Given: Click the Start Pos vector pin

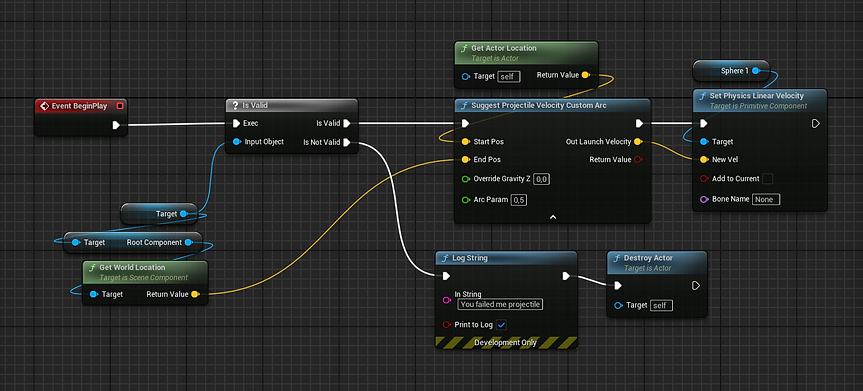Looking at the screenshot, I should (x=466, y=142).
